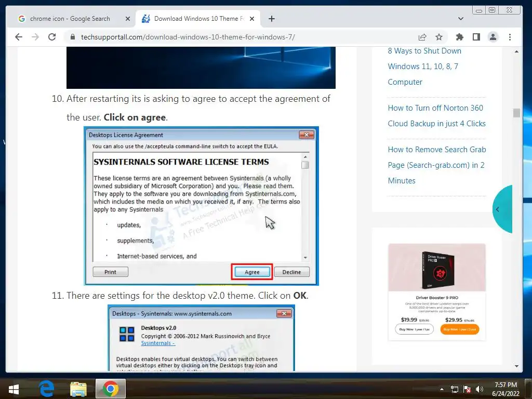Open the Extensions puzzle icon
532x399 pixels.
459,37
